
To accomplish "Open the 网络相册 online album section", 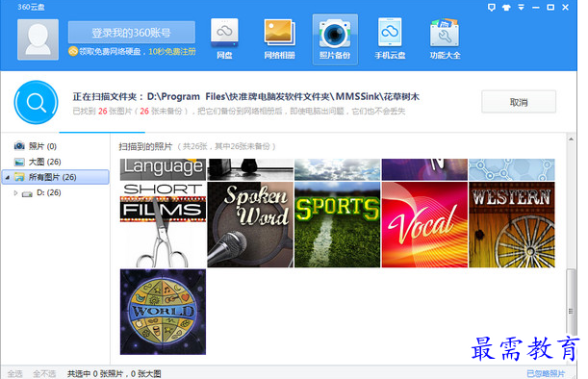I will click(x=279, y=39).
